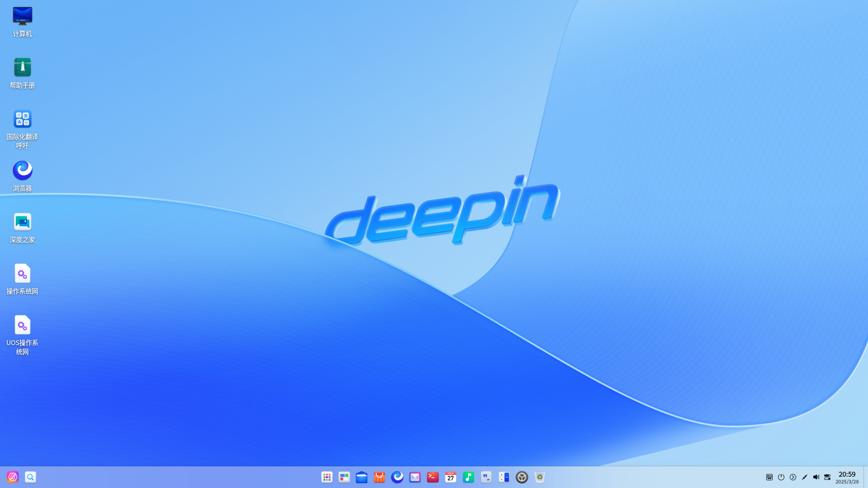Screen dimensions: 868x488
Task: Select the UOS操作系统网 desktop file
Action: [22, 335]
